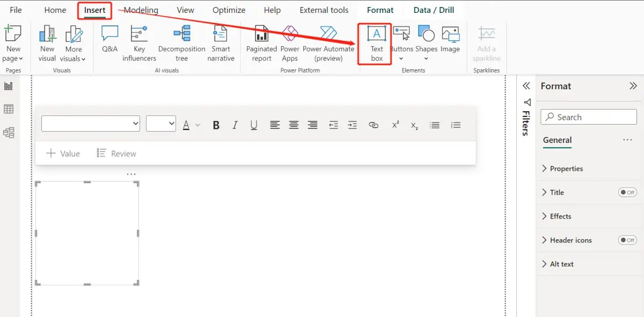Apply bold formatting in the text editor
The image size is (644, 317).
pyautogui.click(x=216, y=125)
